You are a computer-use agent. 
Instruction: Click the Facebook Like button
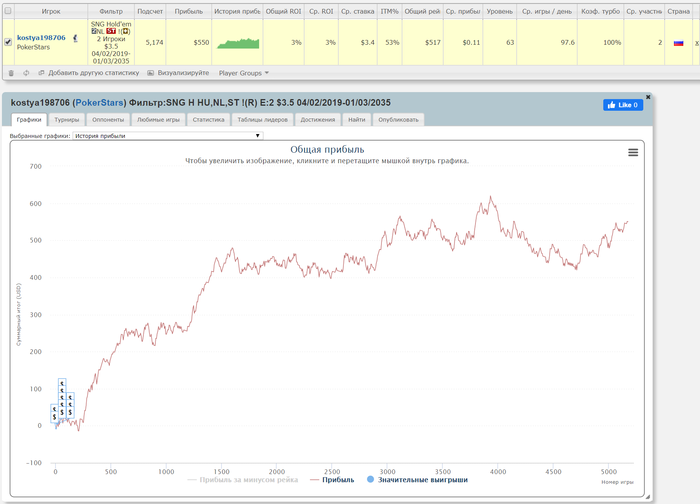click(623, 105)
